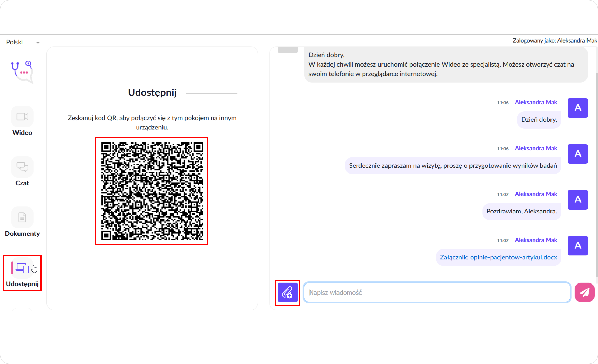Click the 'Pozdrawiam, Aleksandra.' message bubble
The image size is (598, 364).
pyautogui.click(x=522, y=211)
